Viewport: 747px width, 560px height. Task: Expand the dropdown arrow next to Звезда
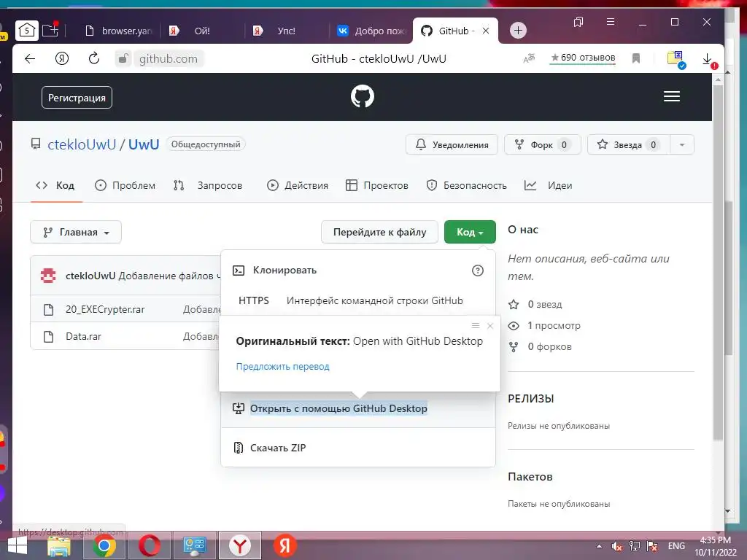pyautogui.click(x=682, y=145)
